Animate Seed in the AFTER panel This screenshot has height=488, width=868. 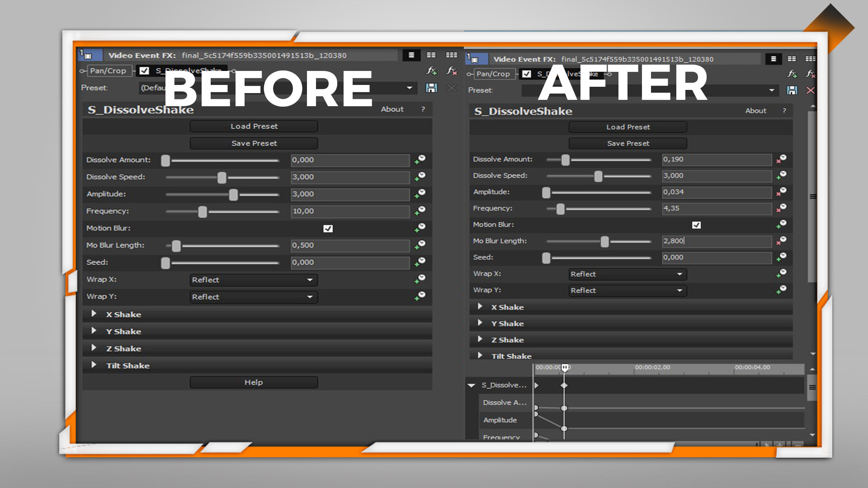pyautogui.click(x=782, y=257)
